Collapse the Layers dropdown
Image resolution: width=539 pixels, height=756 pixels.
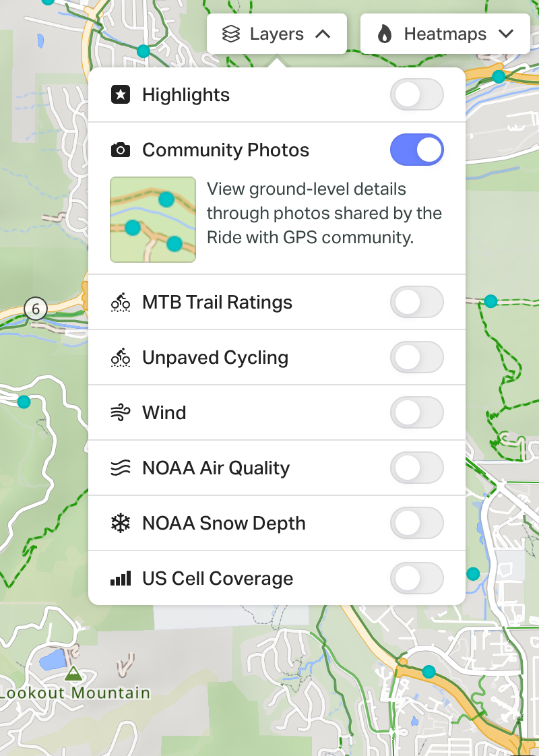pyautogui.click(x=277, y=34)
